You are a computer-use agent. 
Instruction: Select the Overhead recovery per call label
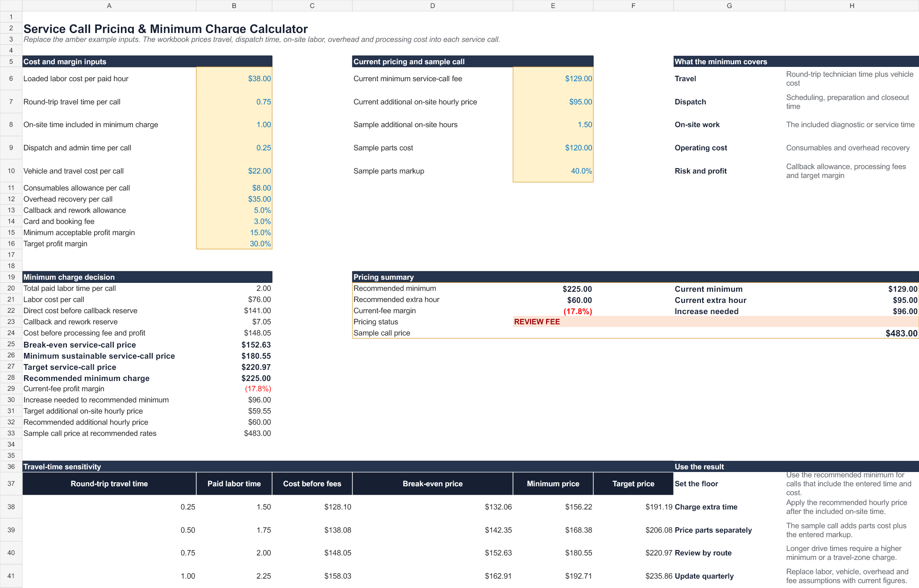pyautogui.click(x=68, y=199)
